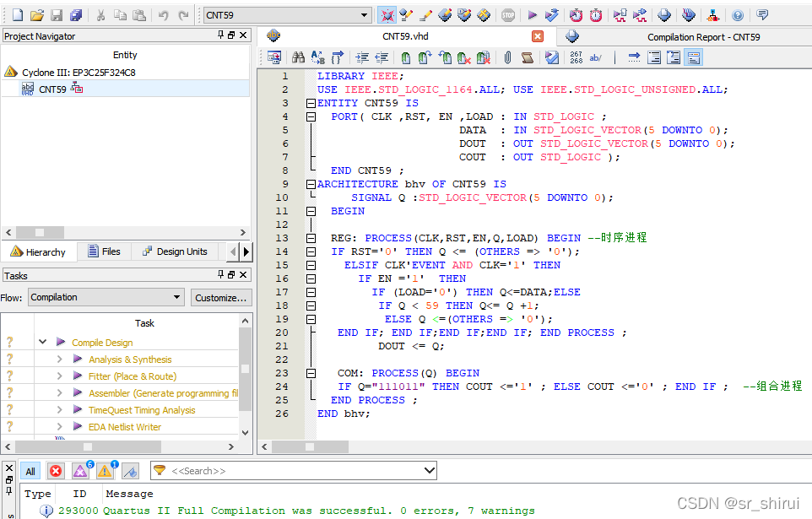This screenshot has height=519, width=812.
Task: Click the Save All icon
Action: (x=76, y=15)
